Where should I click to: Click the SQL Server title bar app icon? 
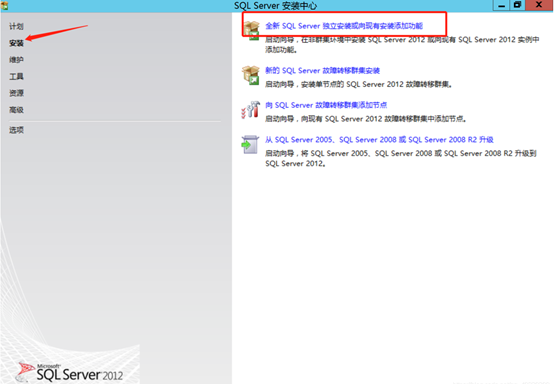tap(4, 5)
